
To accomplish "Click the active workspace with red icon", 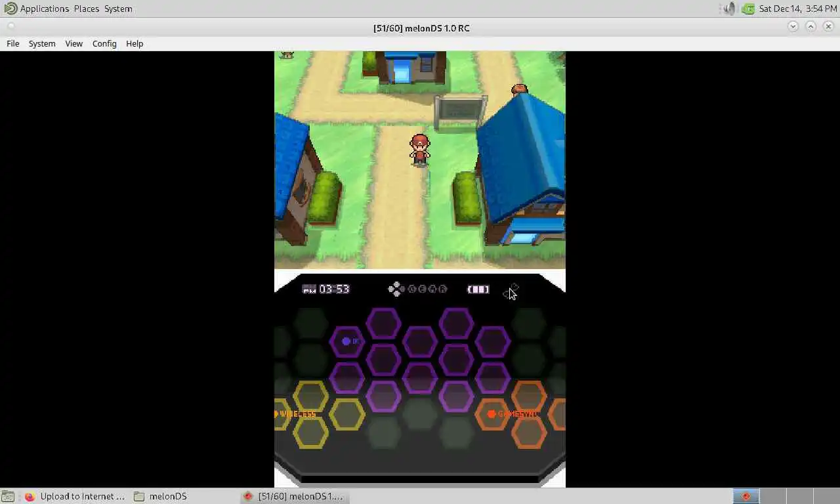I will click(x=746, y=496).
